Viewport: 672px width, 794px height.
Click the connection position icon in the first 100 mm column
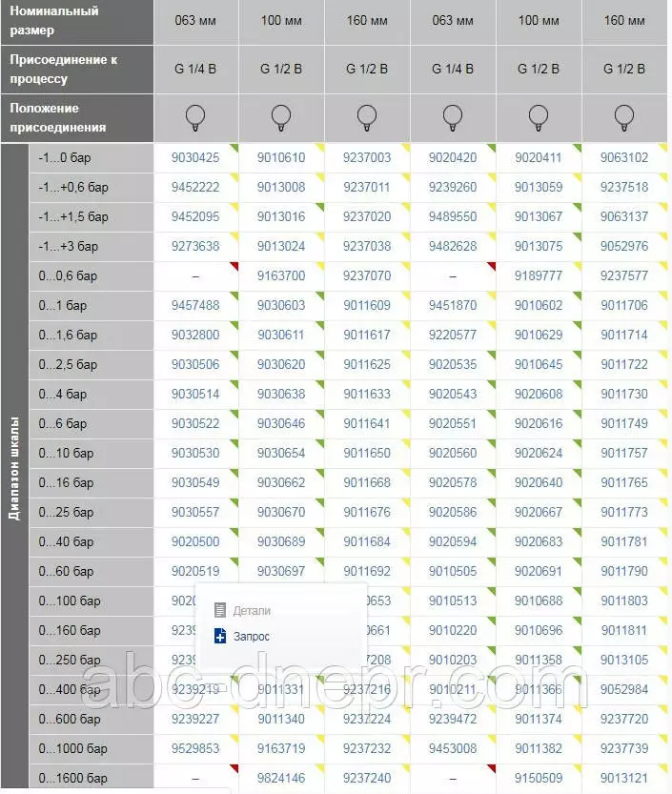coord(281,117)
